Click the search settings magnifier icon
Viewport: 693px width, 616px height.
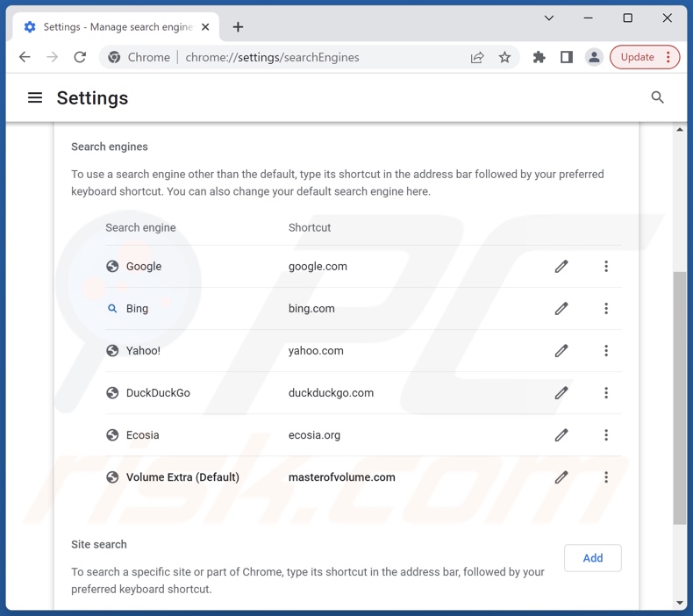click(657, 97)
